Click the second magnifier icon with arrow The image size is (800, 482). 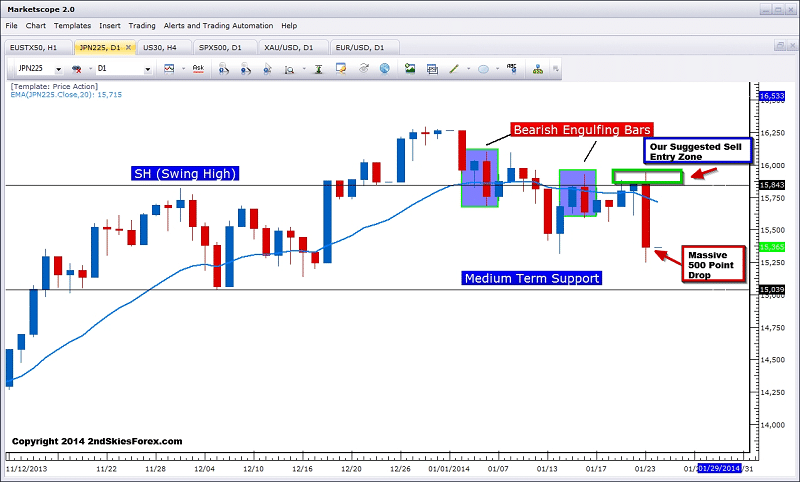pyautogui.click(x=245, y=69)
